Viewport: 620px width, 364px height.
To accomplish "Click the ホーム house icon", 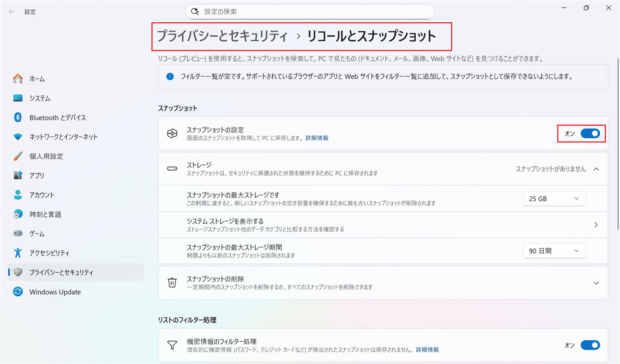I will coord(18,79).
